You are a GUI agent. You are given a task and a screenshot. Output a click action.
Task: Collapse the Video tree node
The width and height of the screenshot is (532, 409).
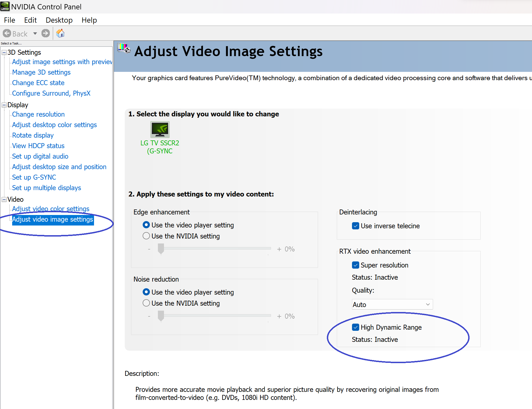4,200
